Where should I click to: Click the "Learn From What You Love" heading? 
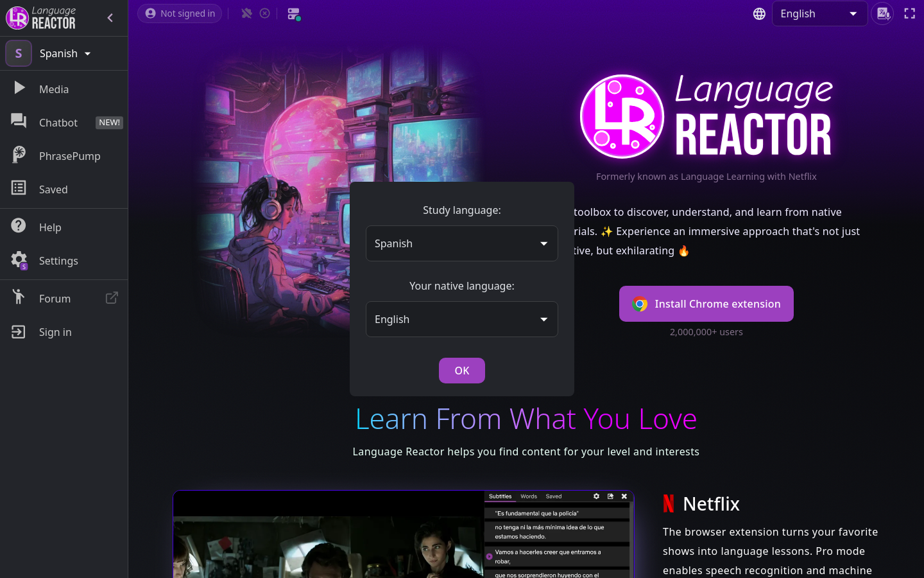pos(526,419)
